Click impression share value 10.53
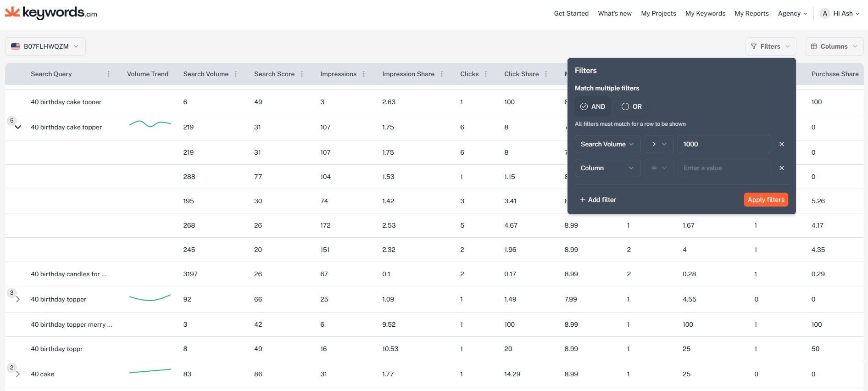 390,349
